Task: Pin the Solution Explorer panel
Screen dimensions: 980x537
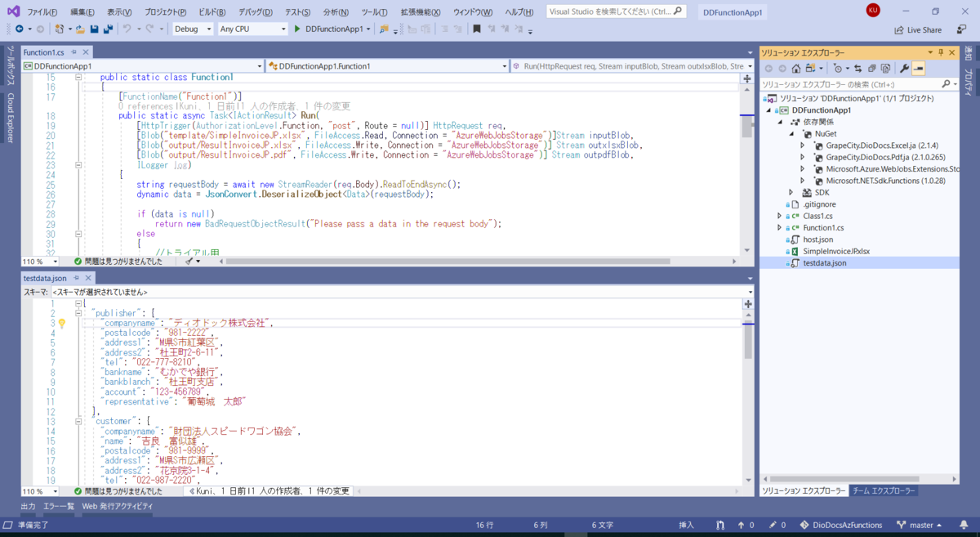Action: 940,52
